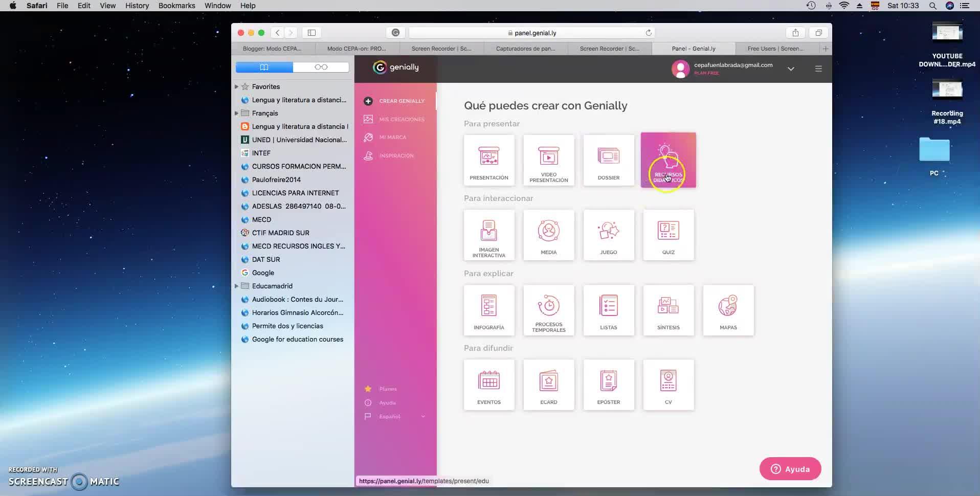Select the Síntesis tile
The width and height of the screenshot is (980, 496).
point(669,310)
